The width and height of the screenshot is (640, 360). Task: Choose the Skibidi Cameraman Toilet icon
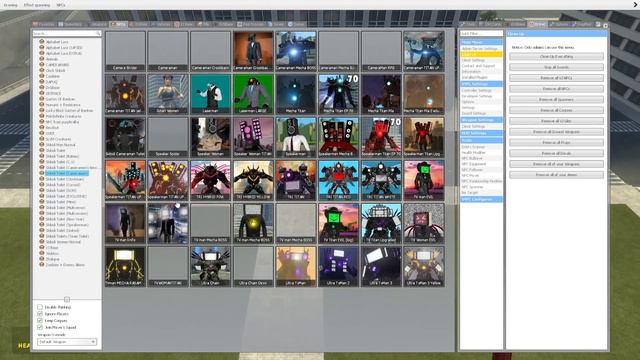(x=125, y=137)
